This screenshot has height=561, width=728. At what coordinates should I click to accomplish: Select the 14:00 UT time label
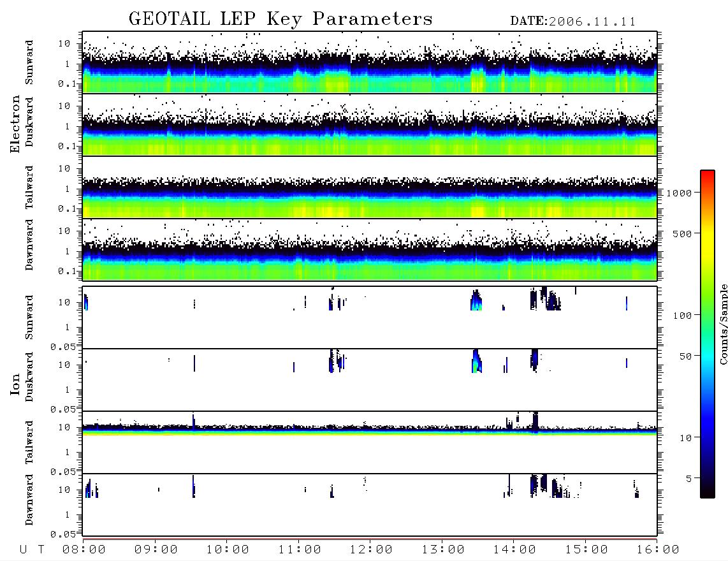(x=514, y=550)
